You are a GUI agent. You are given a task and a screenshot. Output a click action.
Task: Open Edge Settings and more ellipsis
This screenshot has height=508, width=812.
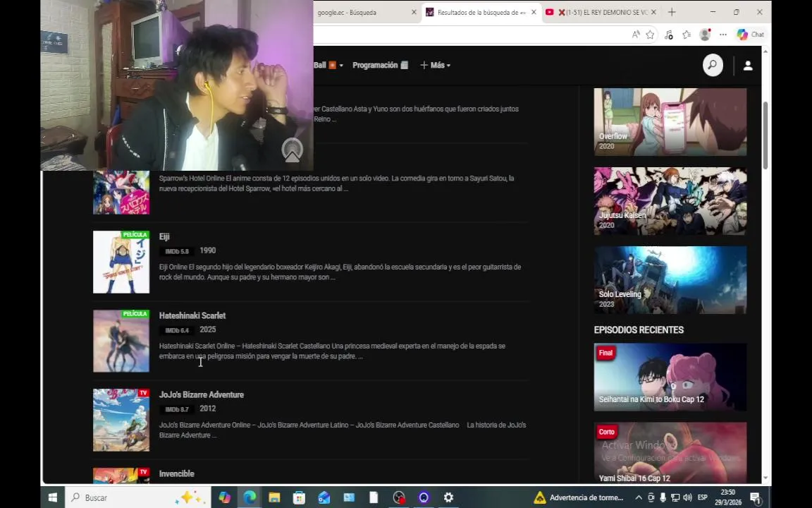723,35
